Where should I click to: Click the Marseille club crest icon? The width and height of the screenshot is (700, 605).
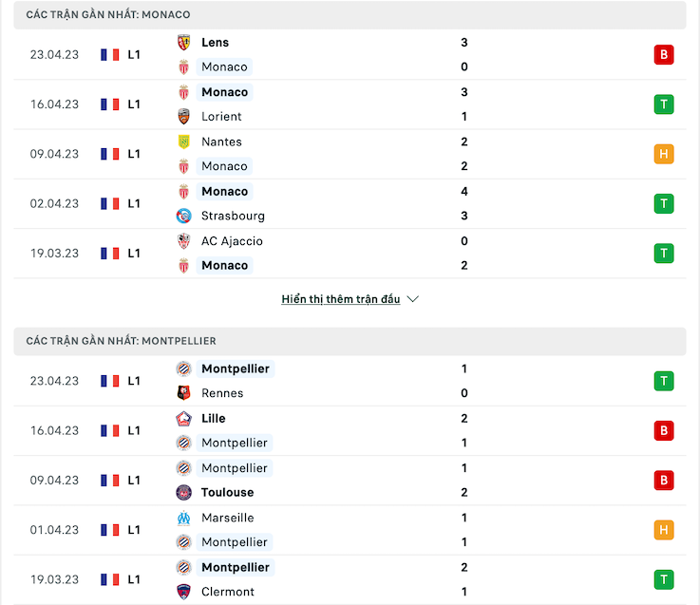(x=183, y=518)
